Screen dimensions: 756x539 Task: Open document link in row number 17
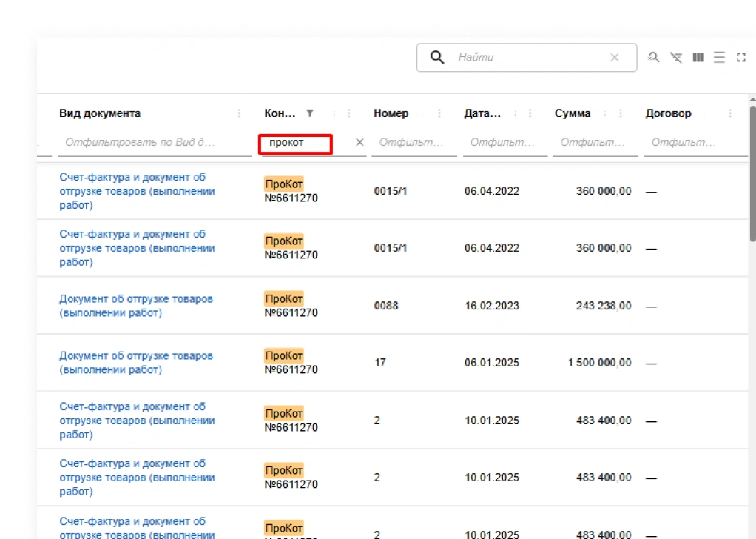pyautogui.click(x=136, y=363)
